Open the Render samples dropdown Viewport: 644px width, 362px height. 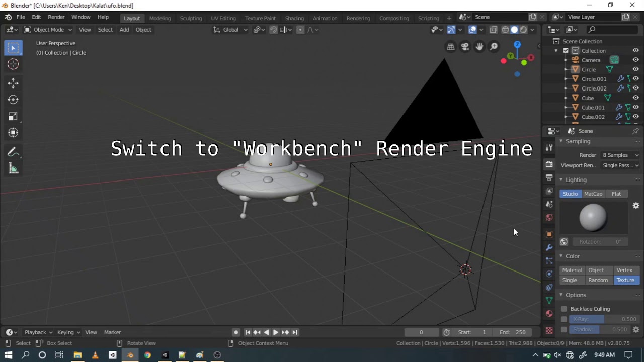pyautogui.click(x=620, y=155)
